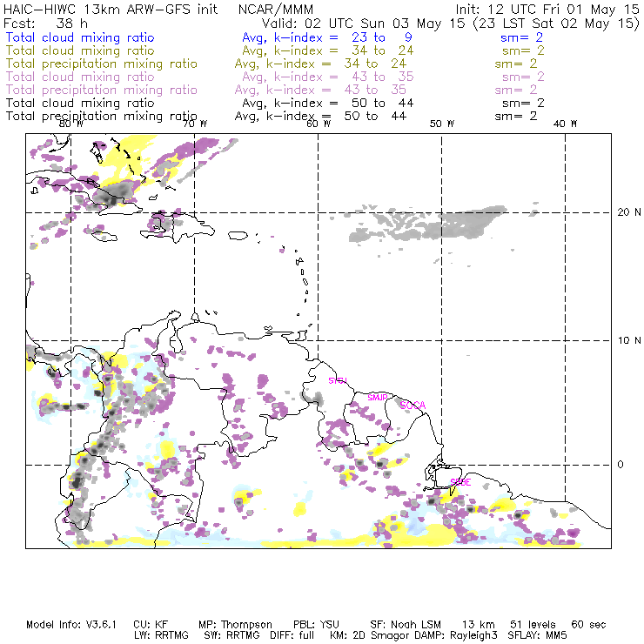Click the 'KM: 2D Smagor' footer entry
The height and width of the screenshot is (644, 644).
click(x=371, y=635)
